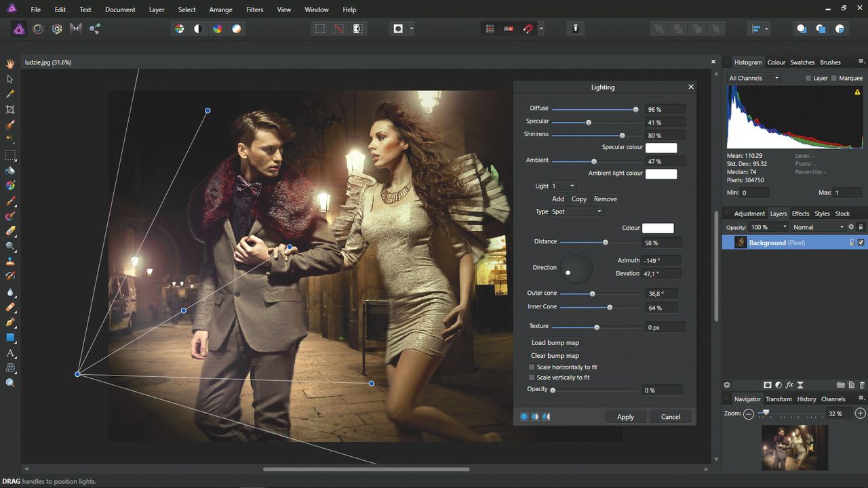Tick the Histogram Marquee checkbox
The width and height of the screenshot is (868, 488).
click(834, 79)
